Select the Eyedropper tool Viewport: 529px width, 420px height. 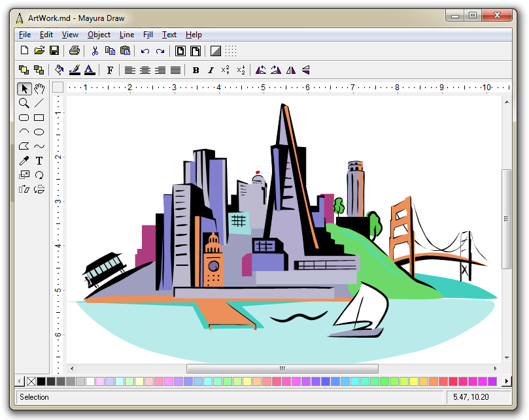coord(24,160)
